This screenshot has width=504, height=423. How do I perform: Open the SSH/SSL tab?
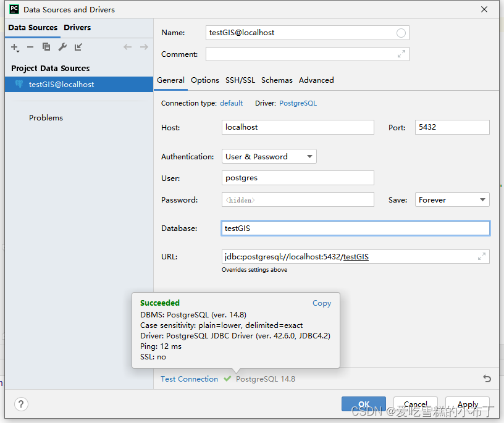click(240, 80)
